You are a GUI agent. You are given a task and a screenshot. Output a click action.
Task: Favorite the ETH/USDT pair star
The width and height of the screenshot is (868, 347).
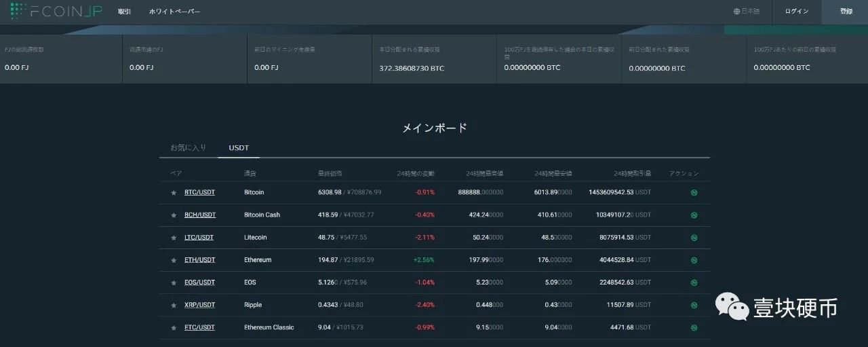pos(174,260)
